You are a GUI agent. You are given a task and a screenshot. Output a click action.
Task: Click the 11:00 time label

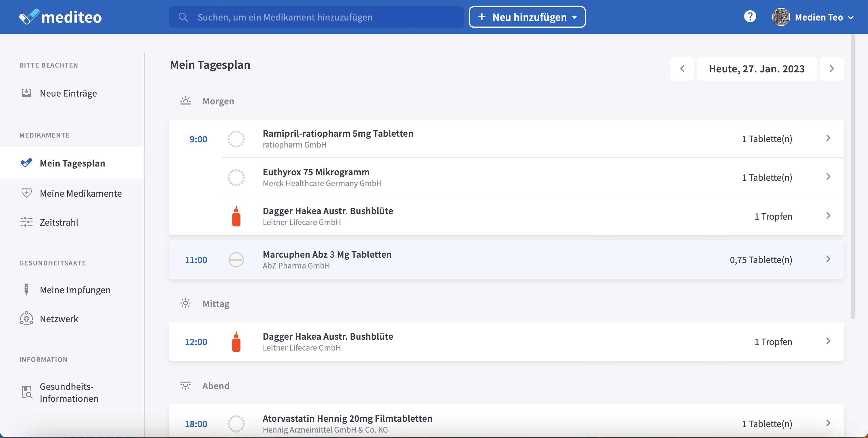196,260
